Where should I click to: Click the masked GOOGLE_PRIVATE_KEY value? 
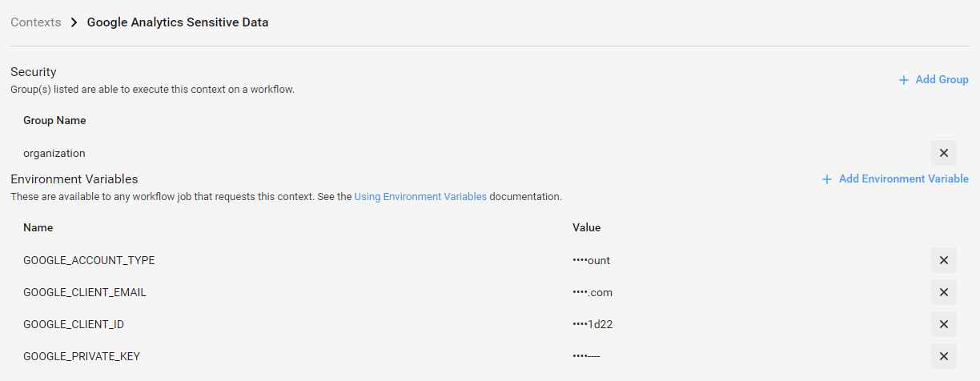[586, 356]
